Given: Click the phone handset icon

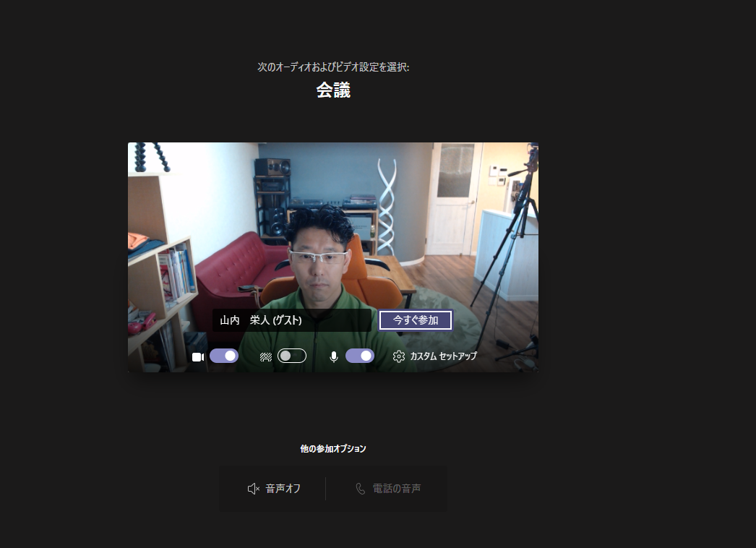Looking at the screenshot, I should tap(361, 489).
